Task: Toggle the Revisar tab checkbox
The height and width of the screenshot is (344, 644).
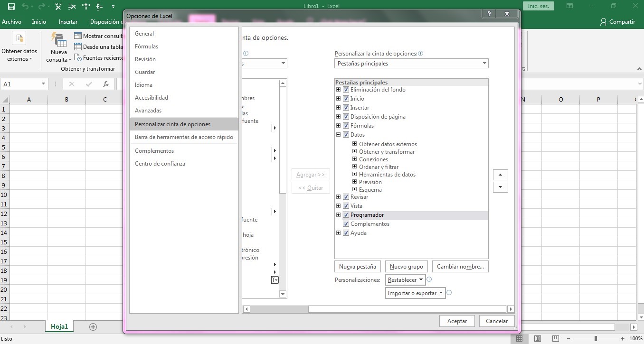Action: (346, 196)
